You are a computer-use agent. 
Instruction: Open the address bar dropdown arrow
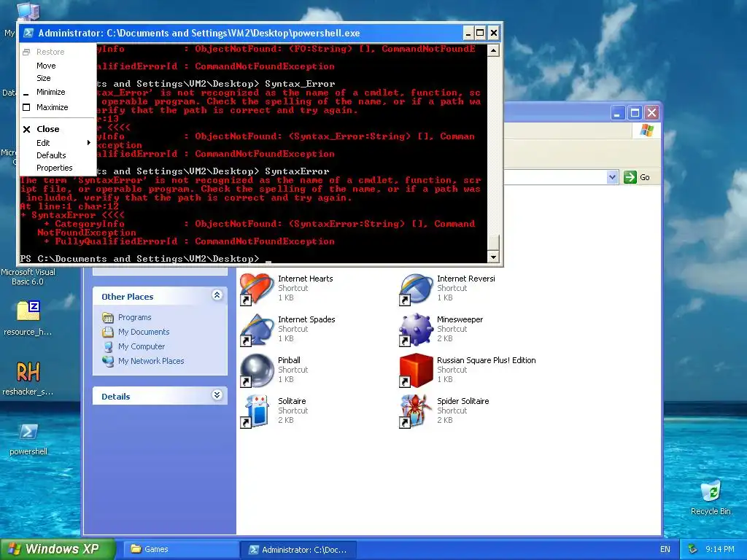pos(612,177)
